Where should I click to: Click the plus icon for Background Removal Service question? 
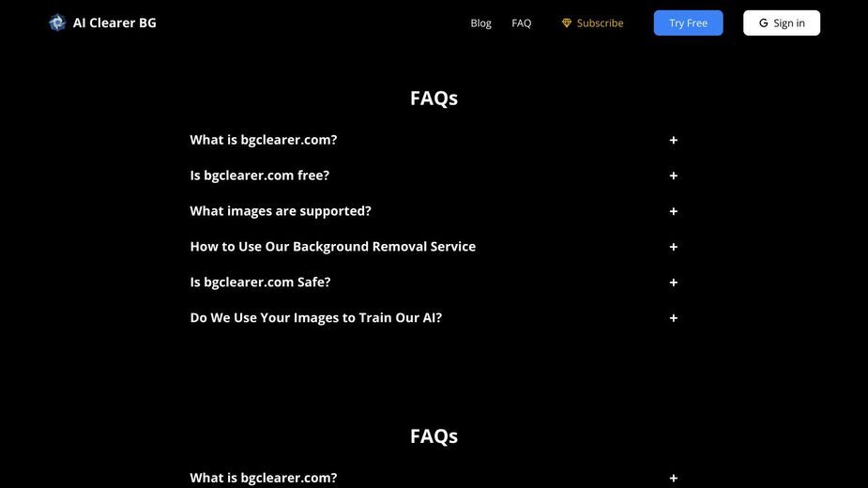(x=673, y=247)
